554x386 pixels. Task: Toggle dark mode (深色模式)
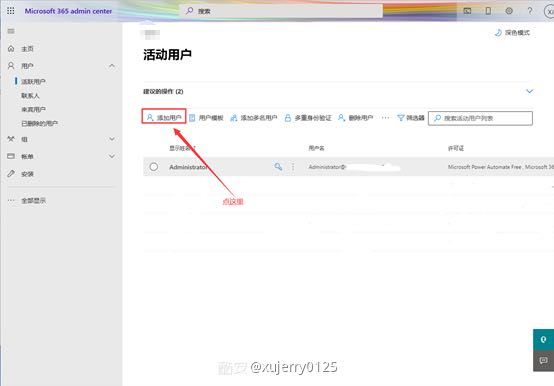point(512,33)
